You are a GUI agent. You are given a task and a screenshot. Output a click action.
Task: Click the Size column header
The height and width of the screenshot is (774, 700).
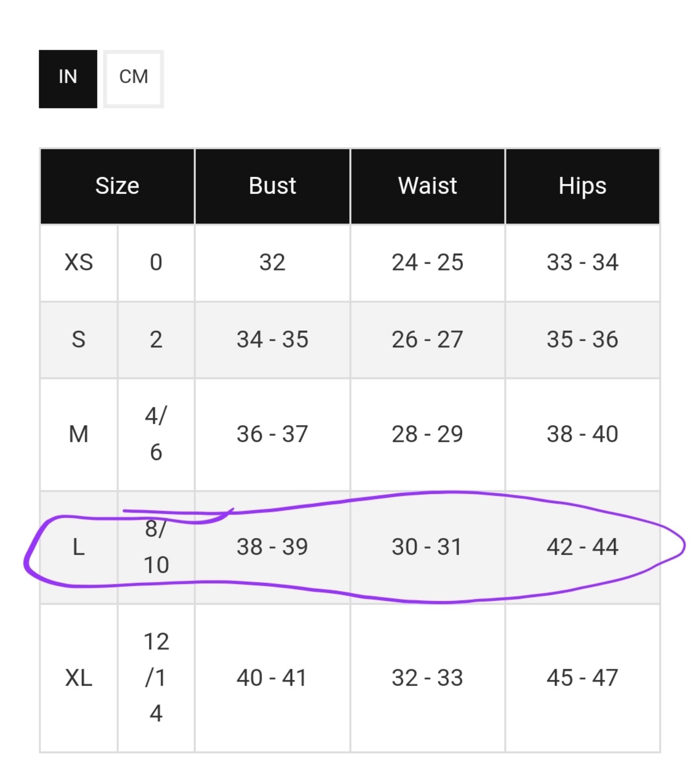coord(117,186)
